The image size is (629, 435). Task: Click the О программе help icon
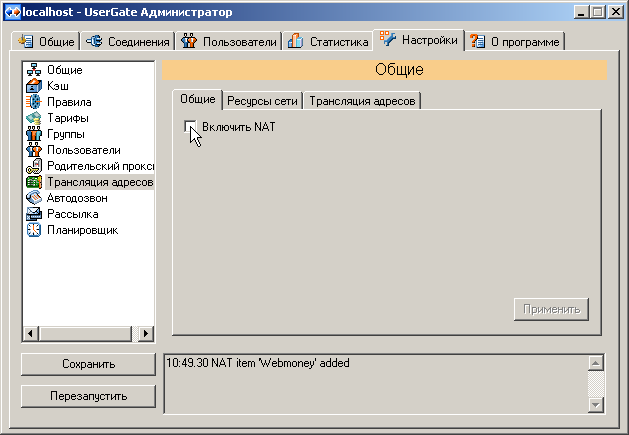477,41
